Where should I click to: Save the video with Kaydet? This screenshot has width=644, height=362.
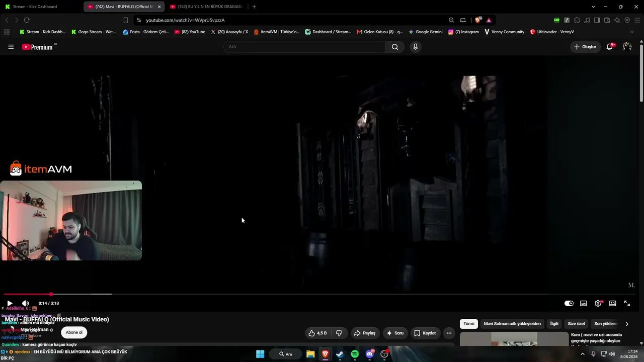(425, 333)
